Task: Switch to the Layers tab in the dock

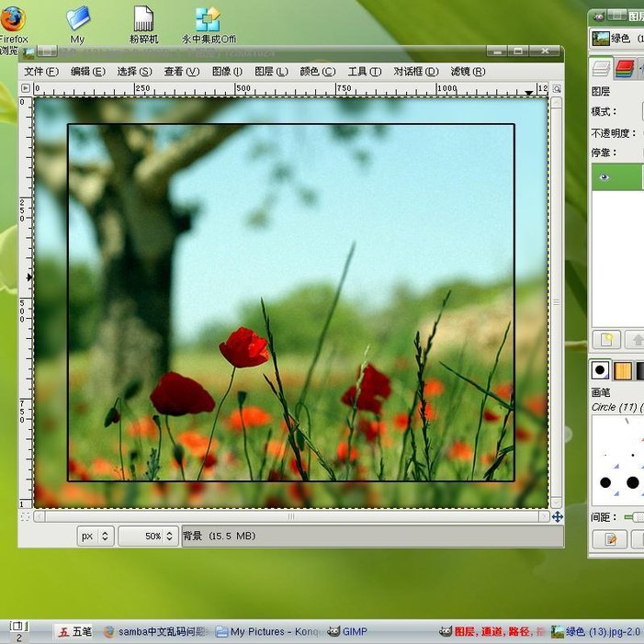Action: [601, 68]
